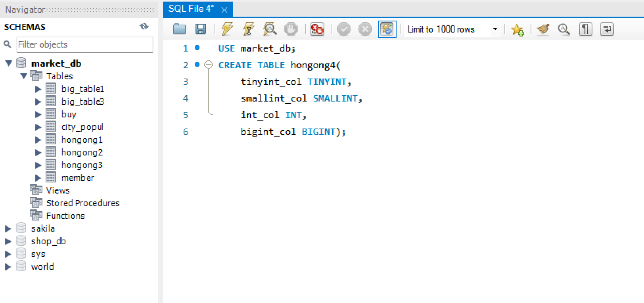644x303 pixels.
Task: Select the hongong3 table
Action: pyautogui.click(x=82, y=165)
